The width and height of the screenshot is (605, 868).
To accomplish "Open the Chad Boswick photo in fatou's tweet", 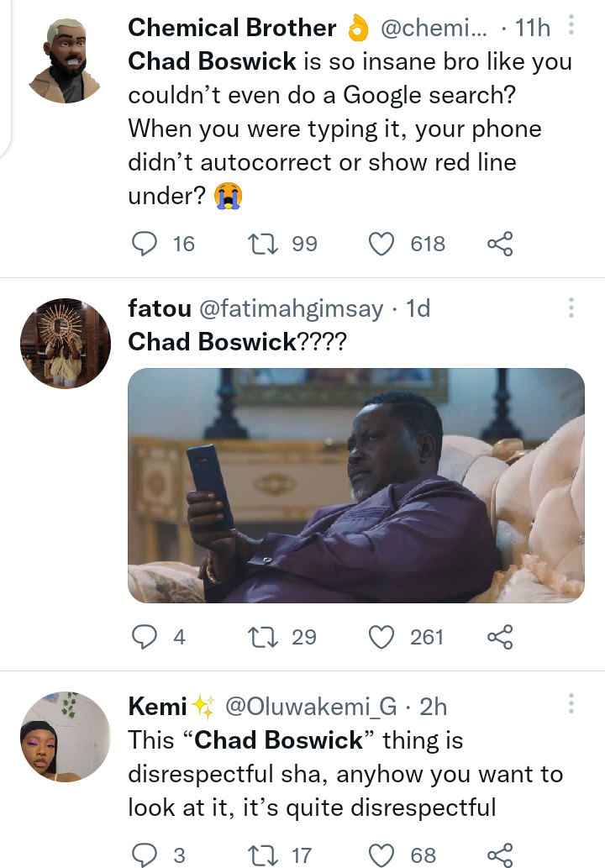I will [356, 486].
